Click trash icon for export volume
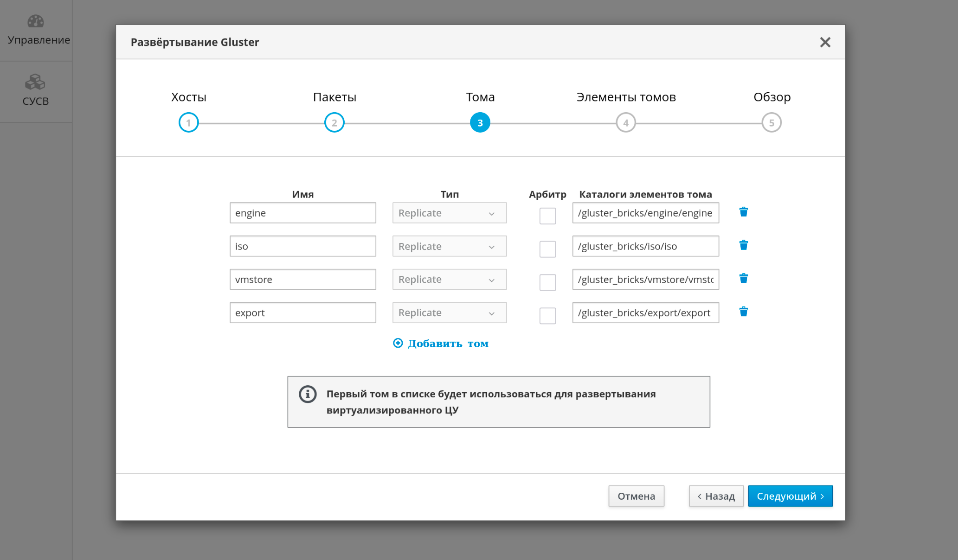The image size is (958, 560). (743, 312)
